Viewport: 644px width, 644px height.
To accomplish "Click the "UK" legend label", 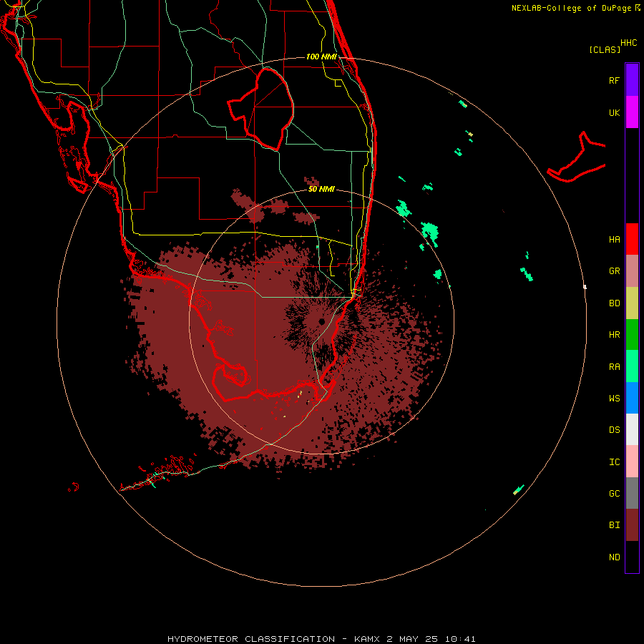I will (x=614, y=113).
